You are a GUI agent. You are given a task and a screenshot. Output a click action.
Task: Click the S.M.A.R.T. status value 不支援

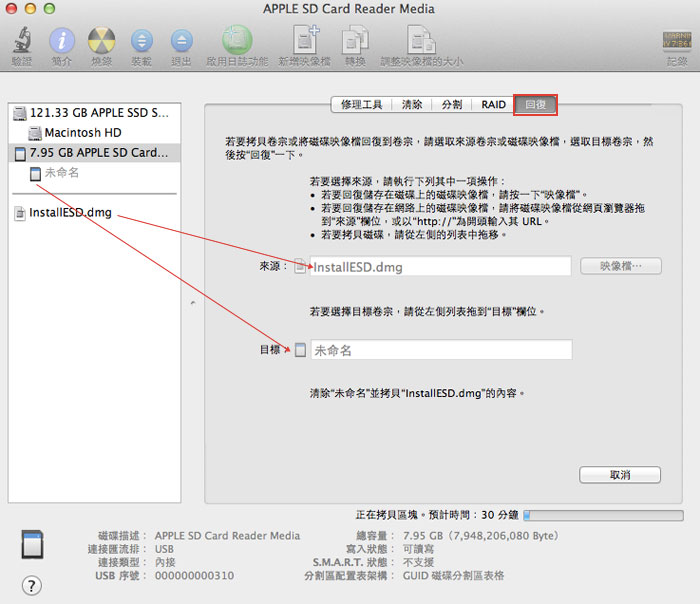tap(418, 562)
